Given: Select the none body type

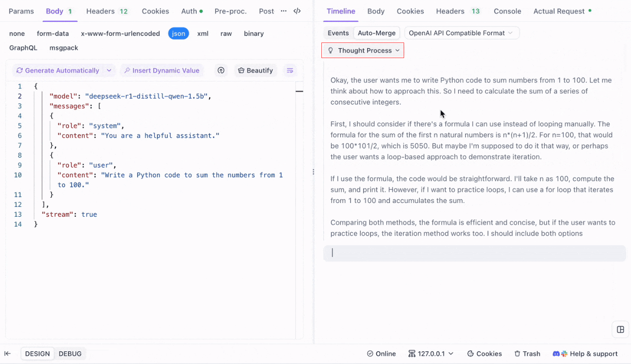Looking at the screenshot, I should [17, 34].
